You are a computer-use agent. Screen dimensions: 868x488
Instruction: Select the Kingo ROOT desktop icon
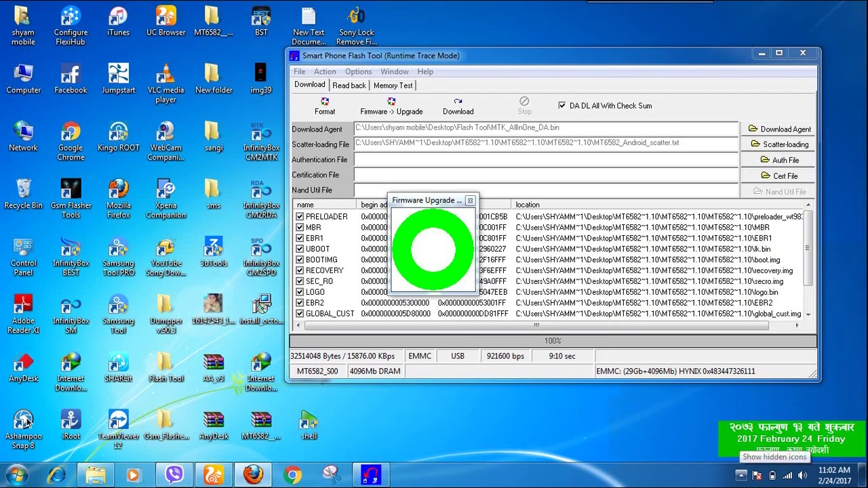tap(118, 137)
